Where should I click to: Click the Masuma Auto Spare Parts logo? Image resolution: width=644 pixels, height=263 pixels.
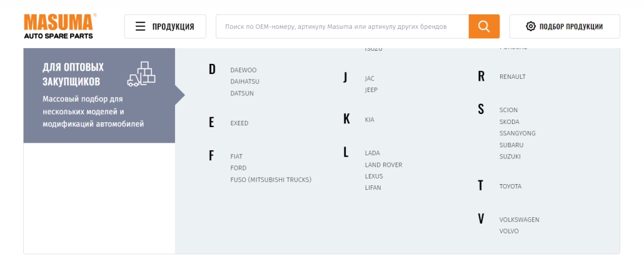(x=59, y=26)
